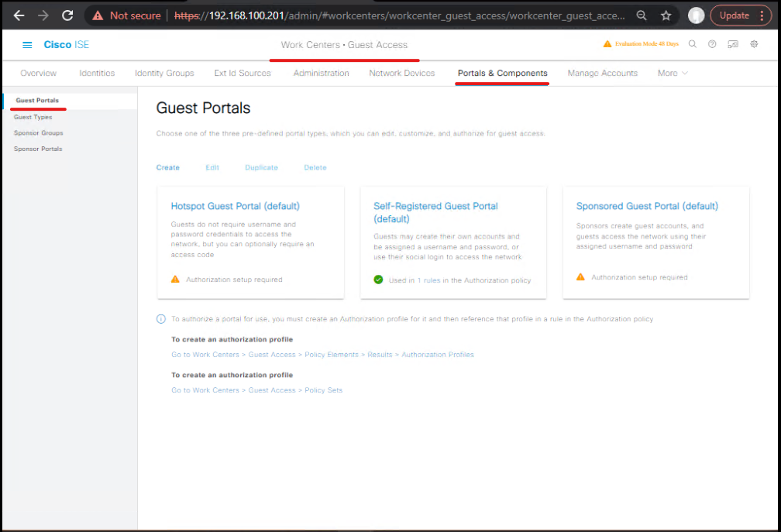Open the Identity Groups tab

164,73
